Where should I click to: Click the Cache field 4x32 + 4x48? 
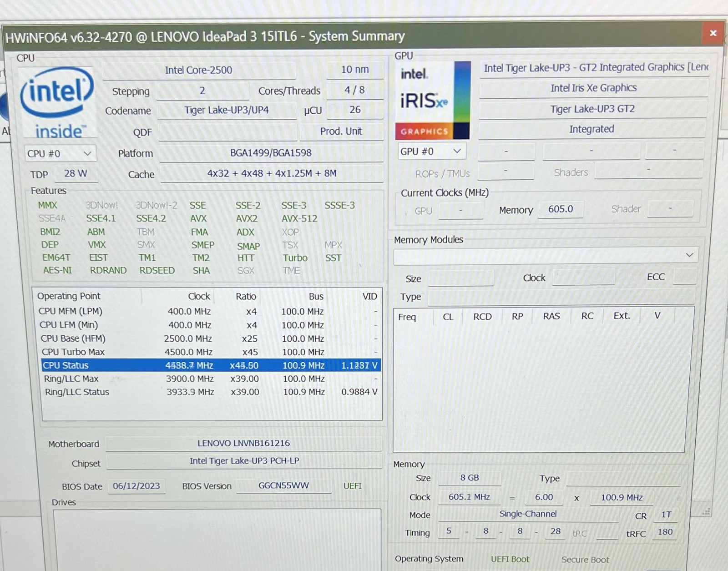pyautogui.click(x=272, y=173)
